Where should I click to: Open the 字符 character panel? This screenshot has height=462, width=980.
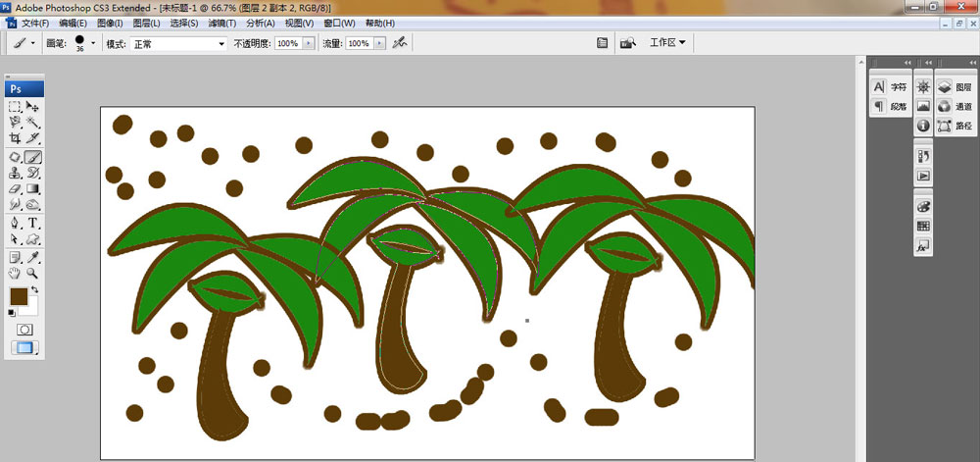(x=890, y=87)
